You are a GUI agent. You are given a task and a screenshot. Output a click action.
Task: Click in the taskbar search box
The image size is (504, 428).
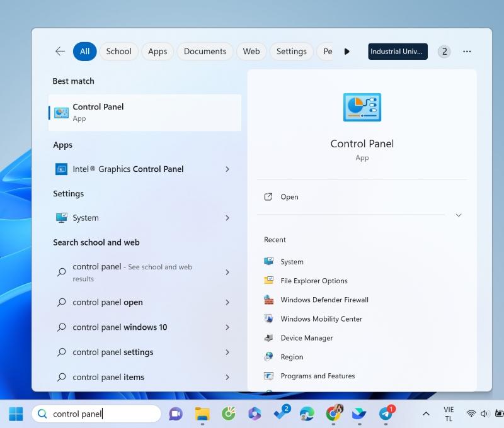click(96, 414)
